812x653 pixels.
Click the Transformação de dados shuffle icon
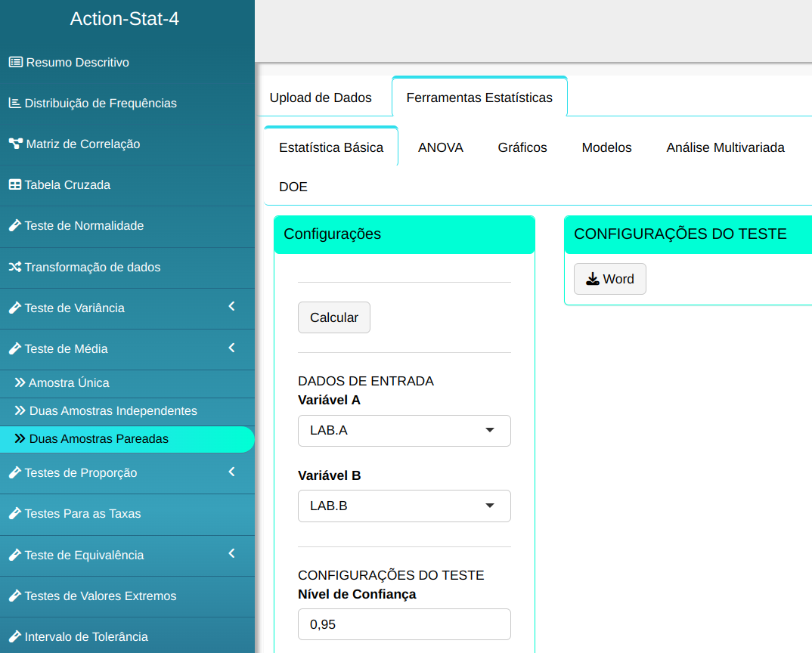click(14, 267)
